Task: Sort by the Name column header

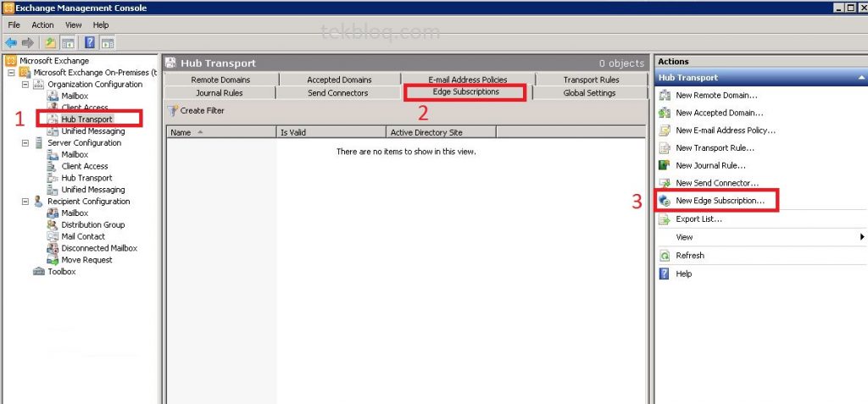Action: click(221, 132)
